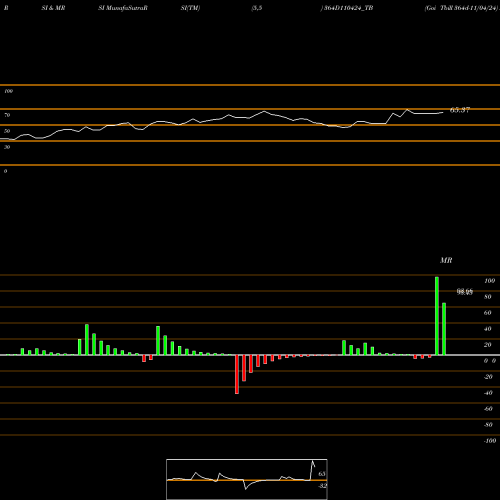Image resolution: width=500 pixels, height=500 pixels.
Task: Click the MR axis label 60
Action: coord(488,313)
